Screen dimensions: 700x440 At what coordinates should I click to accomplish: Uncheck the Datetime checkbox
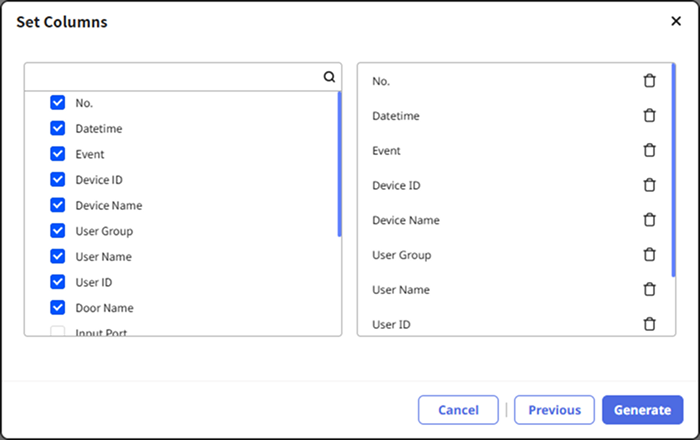[58, 128]
